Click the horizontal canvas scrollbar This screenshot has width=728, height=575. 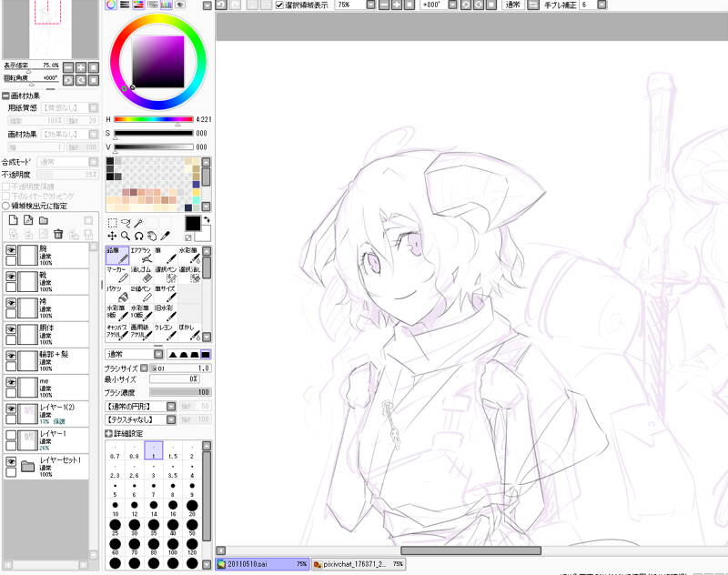(470, 550)
